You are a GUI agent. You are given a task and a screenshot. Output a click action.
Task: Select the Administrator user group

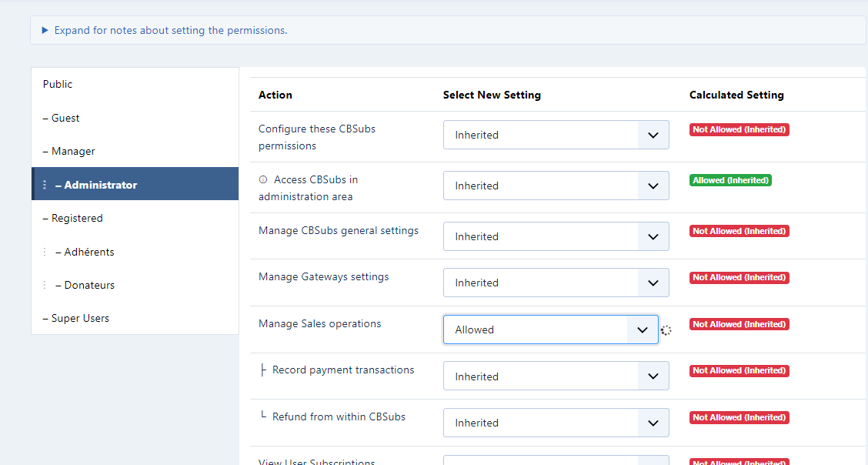tap(135, 184)
